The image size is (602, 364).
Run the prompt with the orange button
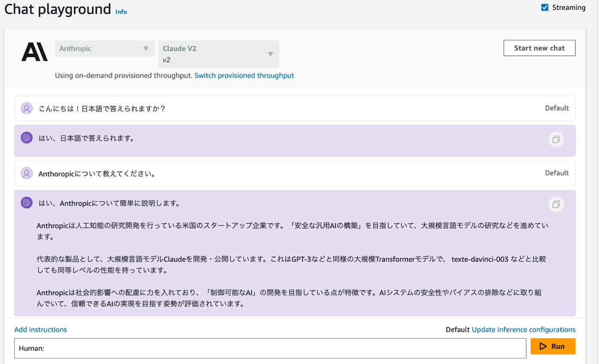pyautogui.click(x=553, y=346)
